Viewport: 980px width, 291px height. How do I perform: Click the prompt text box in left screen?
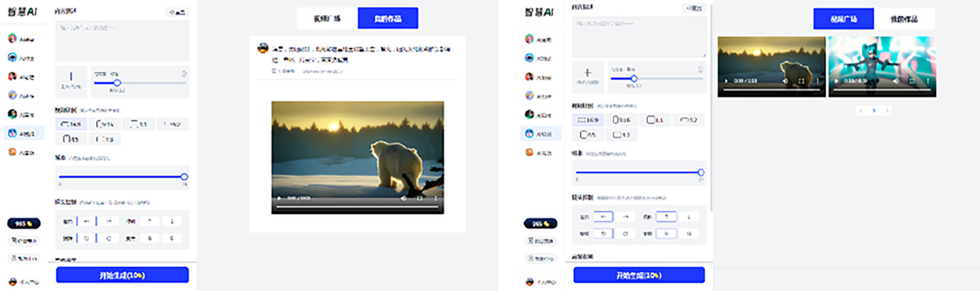pos(122,40)
